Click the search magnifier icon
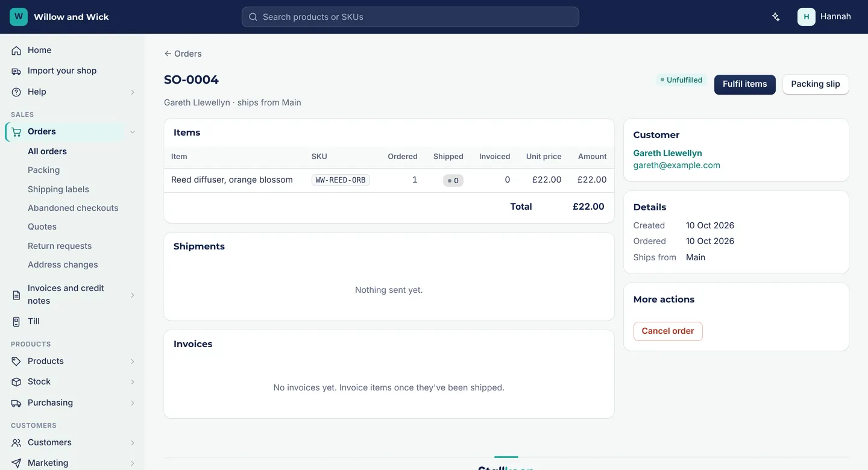Image resolution: width=868 pixels, height=470 pixels. point(253,17)
